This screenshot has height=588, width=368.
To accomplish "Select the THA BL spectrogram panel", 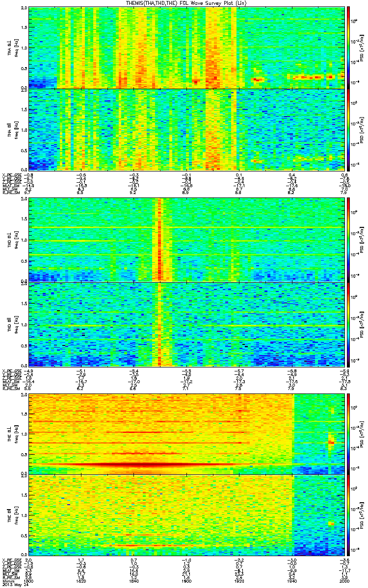I will tap(187, 48).
